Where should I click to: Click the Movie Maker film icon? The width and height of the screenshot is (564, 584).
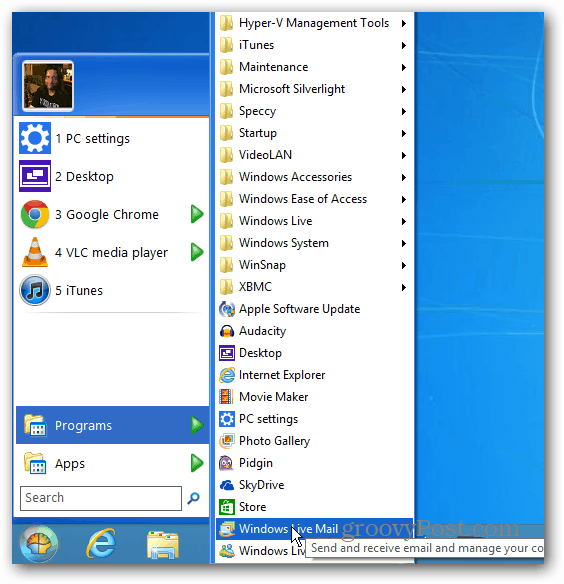[226, 397]
